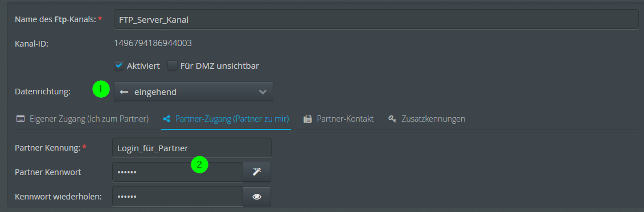Open the Datenrichtung dropdown
Viewport: 644px width, 212px height.
[x=194, y=92]
